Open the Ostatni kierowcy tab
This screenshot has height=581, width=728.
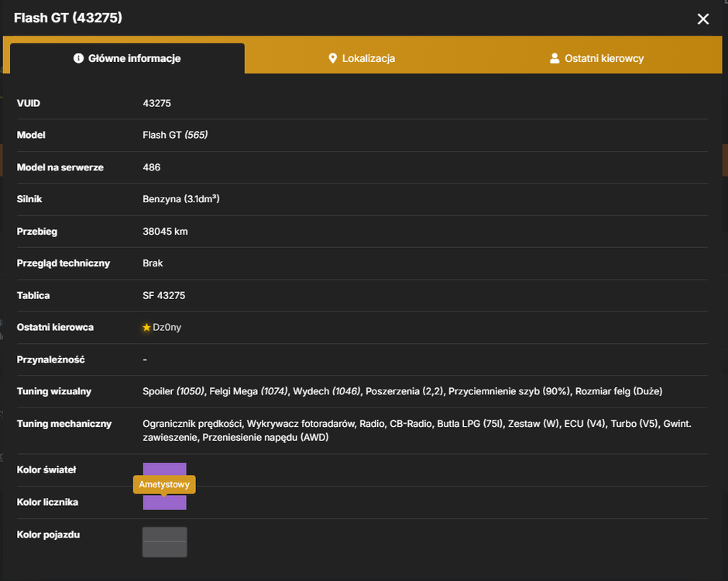pos(596,59)
